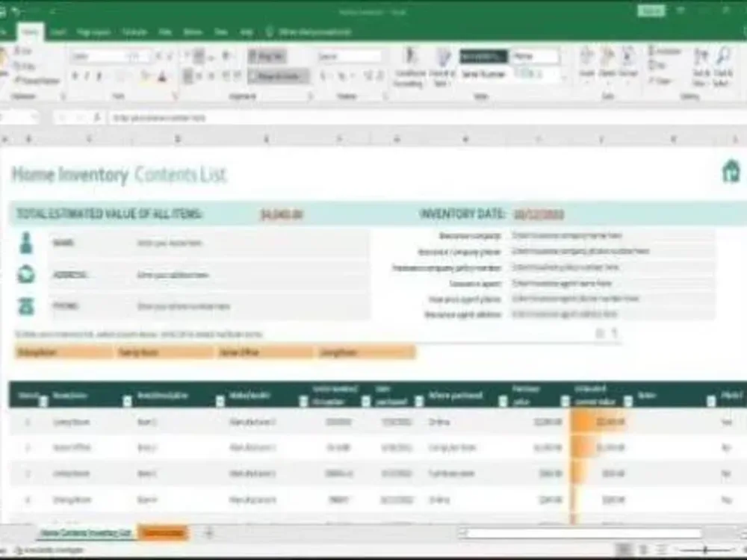The image size is (747, 560).
Task: Open the Make/model column filter dropdown
Action: pos(303,402)
